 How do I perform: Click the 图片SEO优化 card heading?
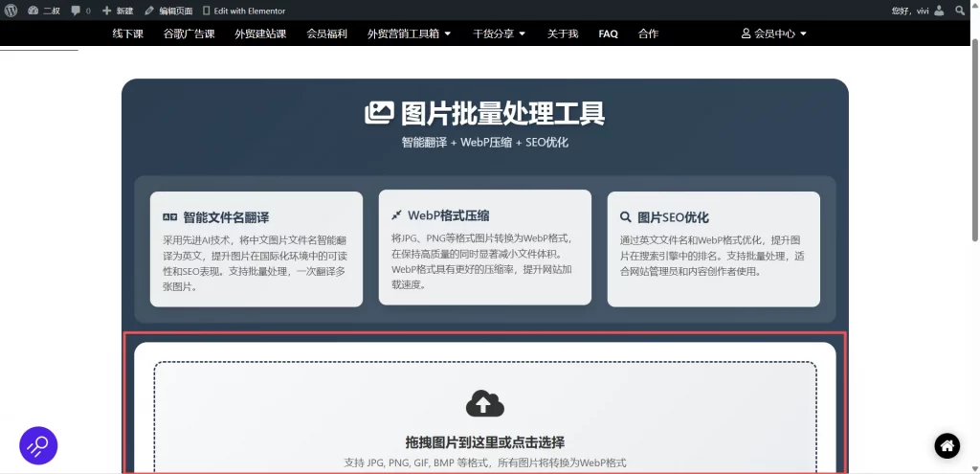(x=673, y=217)
